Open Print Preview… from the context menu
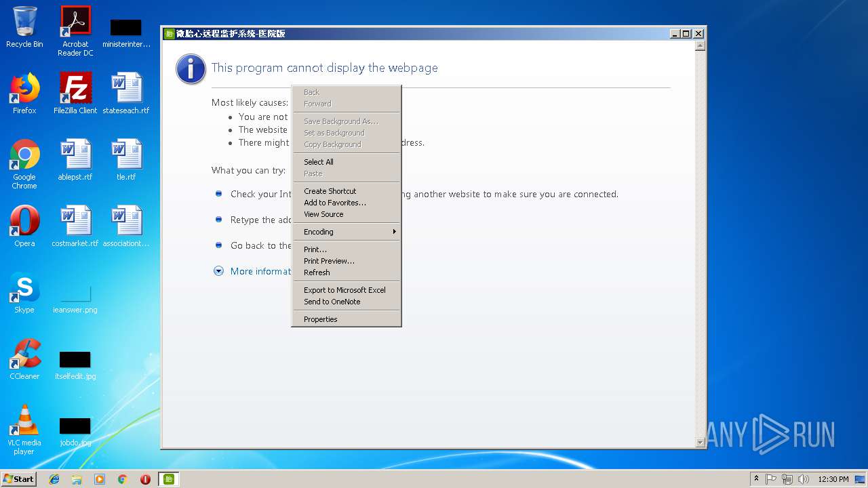Image resolution: width=868 pixels, height=488 pixels. [347, 261]
